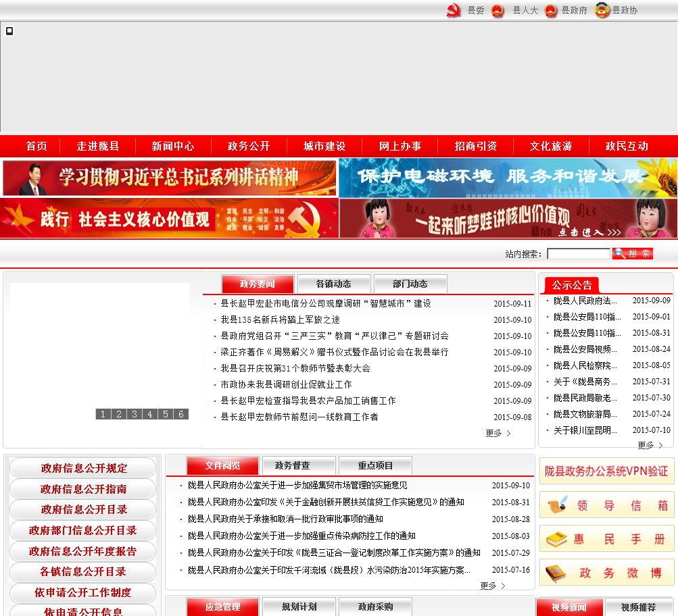The image size is (678, 616).
Task: Switch to the 政务要闻 tab
Action: pos(258,284)
